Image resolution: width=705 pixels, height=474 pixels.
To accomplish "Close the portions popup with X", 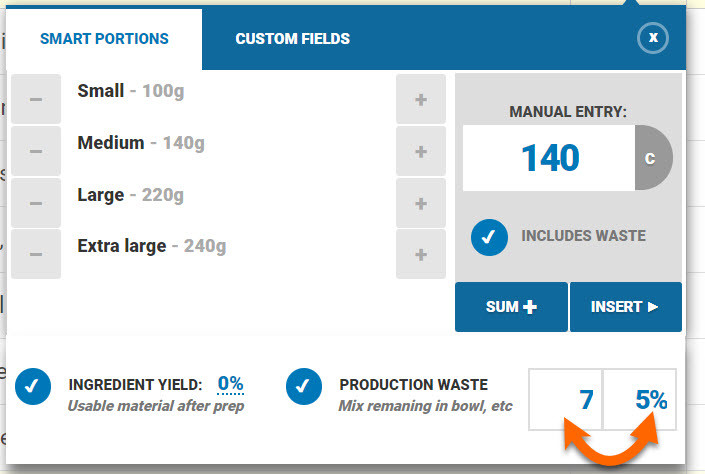I will tap(653, 38).
